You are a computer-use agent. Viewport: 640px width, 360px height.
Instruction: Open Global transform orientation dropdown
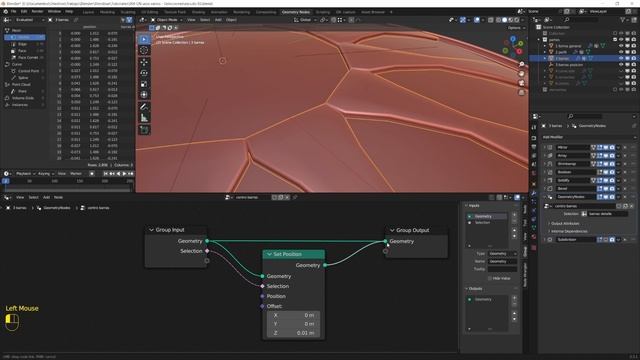[305, 20]
